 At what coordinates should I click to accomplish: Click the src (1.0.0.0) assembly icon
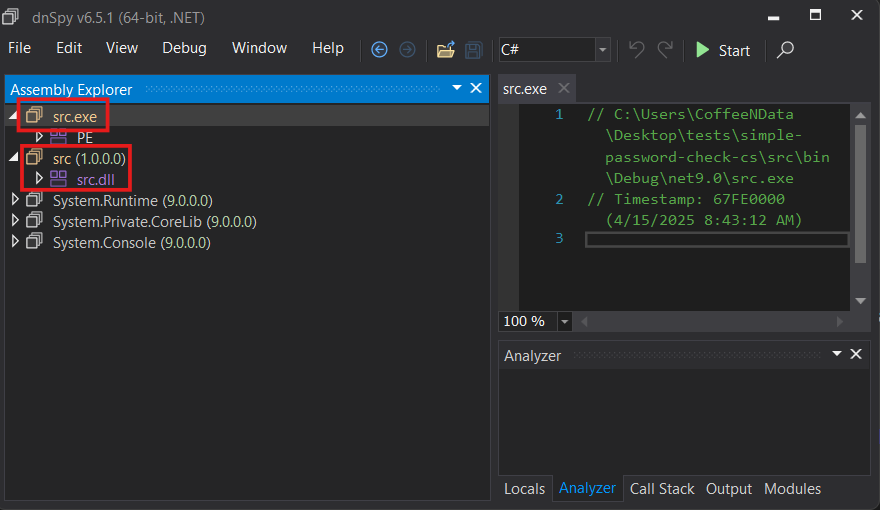coord(34,157)
